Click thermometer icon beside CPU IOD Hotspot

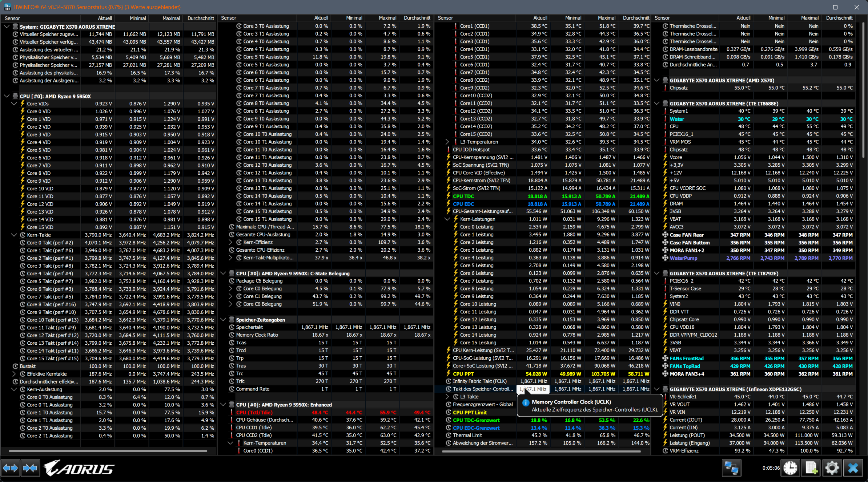(x=449, y=150)
